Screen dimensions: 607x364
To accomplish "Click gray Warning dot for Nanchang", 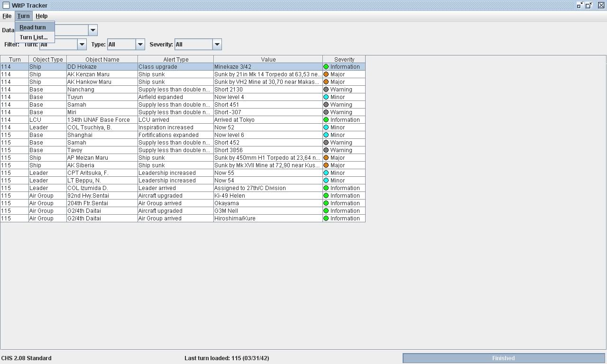I will pos(326,90).
